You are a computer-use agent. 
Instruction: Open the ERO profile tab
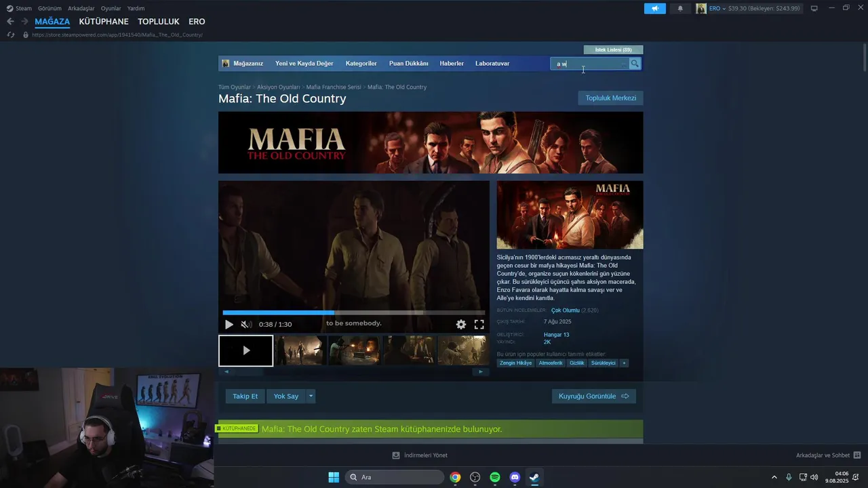(x=197, y=22)
